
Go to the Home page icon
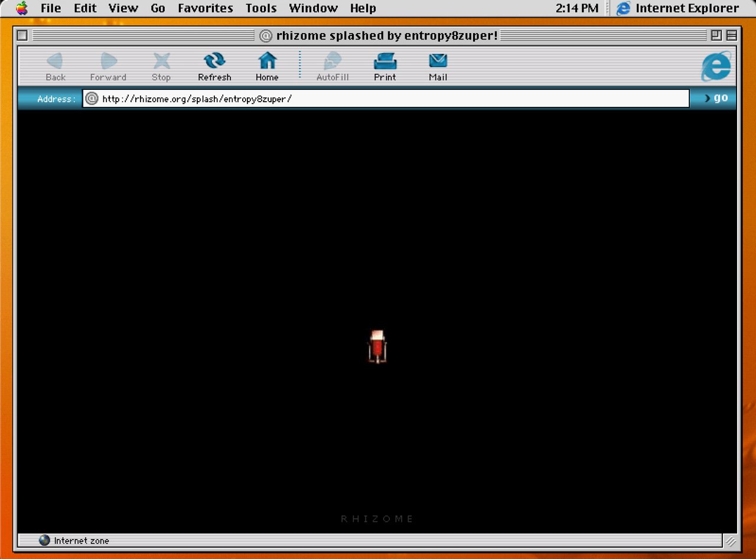[x=268, y=61]
